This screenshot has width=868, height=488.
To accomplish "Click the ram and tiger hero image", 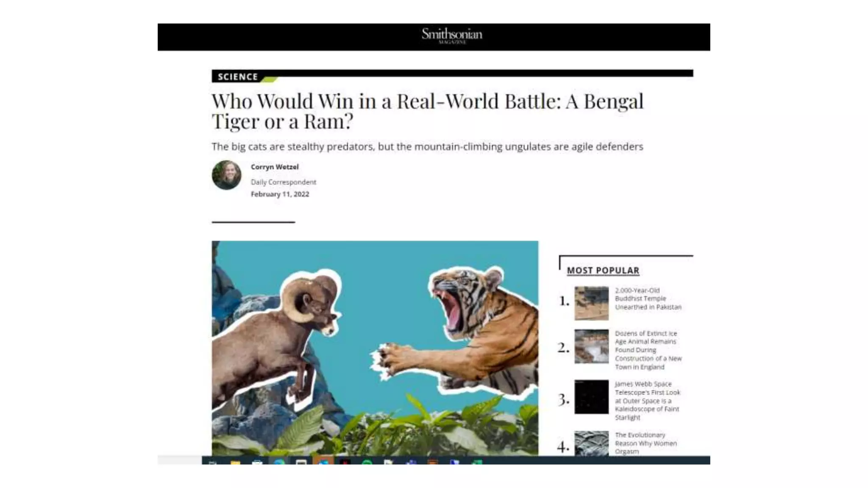I will [375, 348].
